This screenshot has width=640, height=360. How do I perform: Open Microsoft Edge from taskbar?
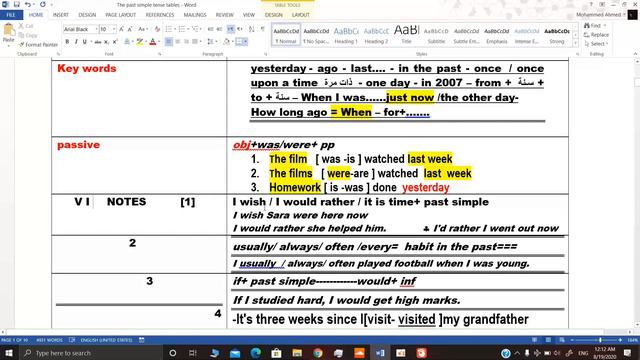pyautogui.click(x=256, y=353)
